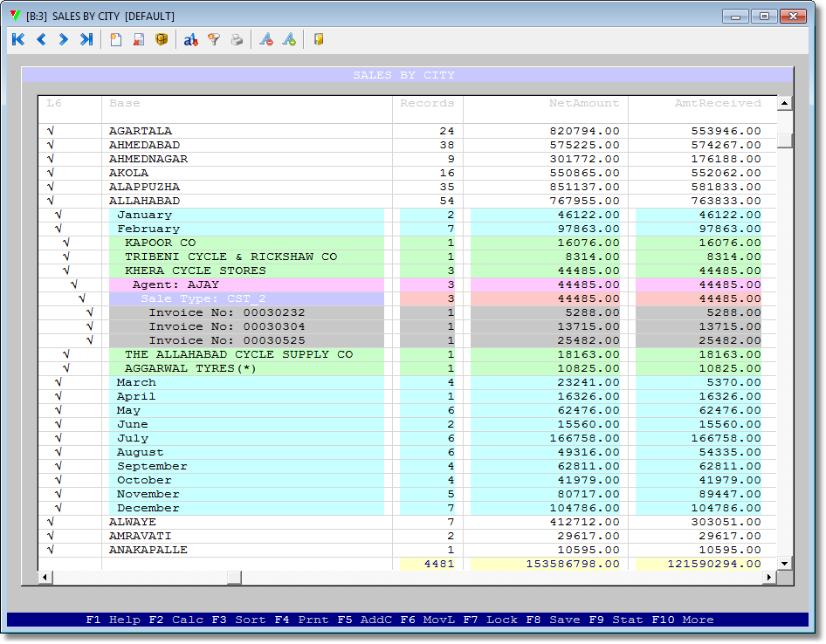This screenshot has height=644, width=826.
Task: Open the database cube tool
Action: pos(162,38)
